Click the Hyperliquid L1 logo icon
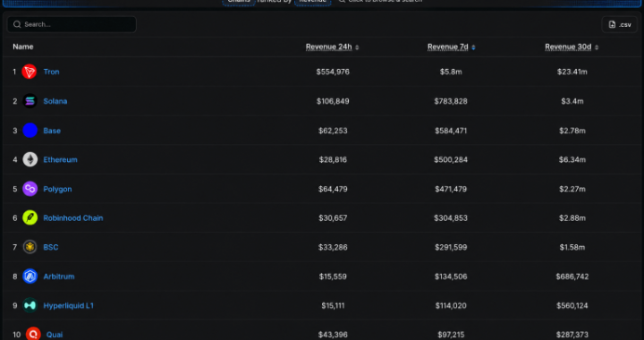644x340 pixels. pyautogui.click(x=30, y=305)
